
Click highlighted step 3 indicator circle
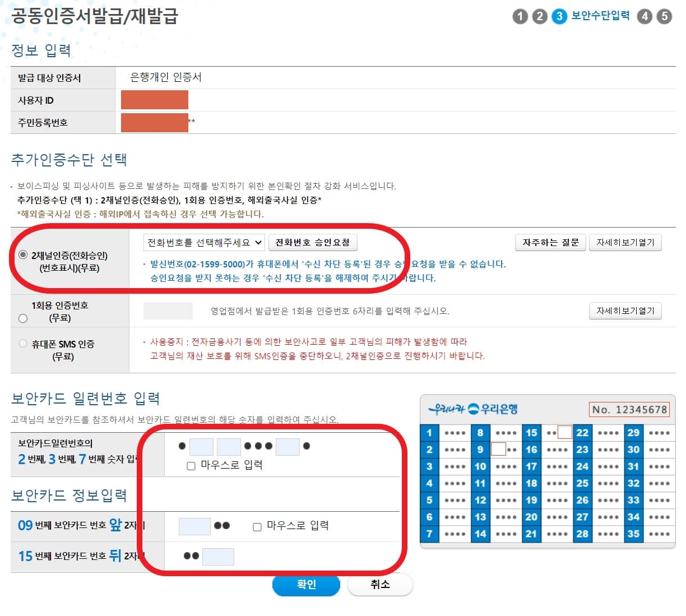(558, 17)
